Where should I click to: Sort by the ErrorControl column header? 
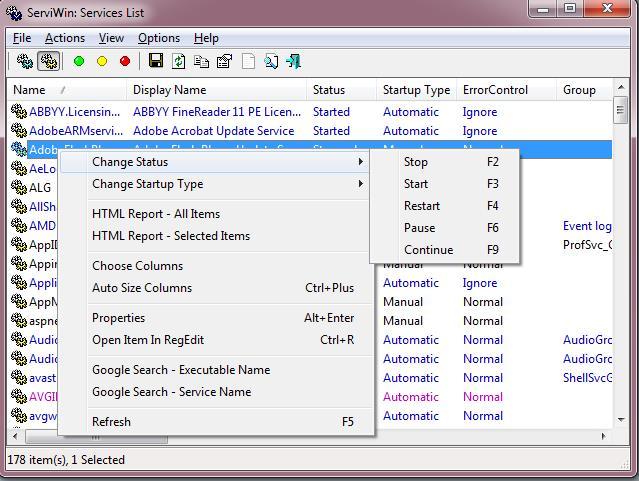point(506,90)
